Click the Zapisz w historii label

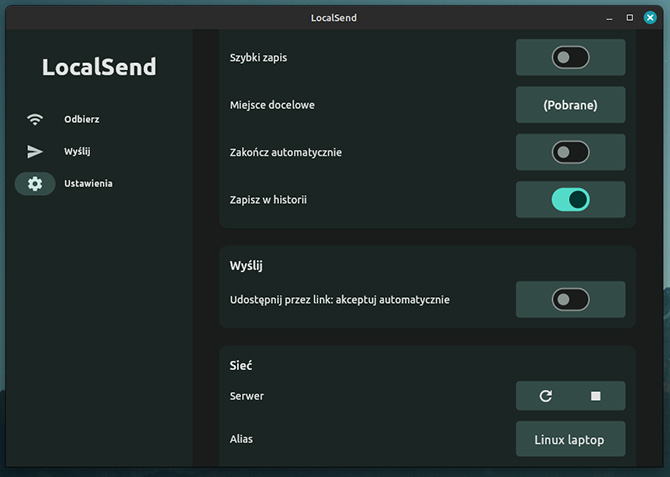tap(268, 200)
